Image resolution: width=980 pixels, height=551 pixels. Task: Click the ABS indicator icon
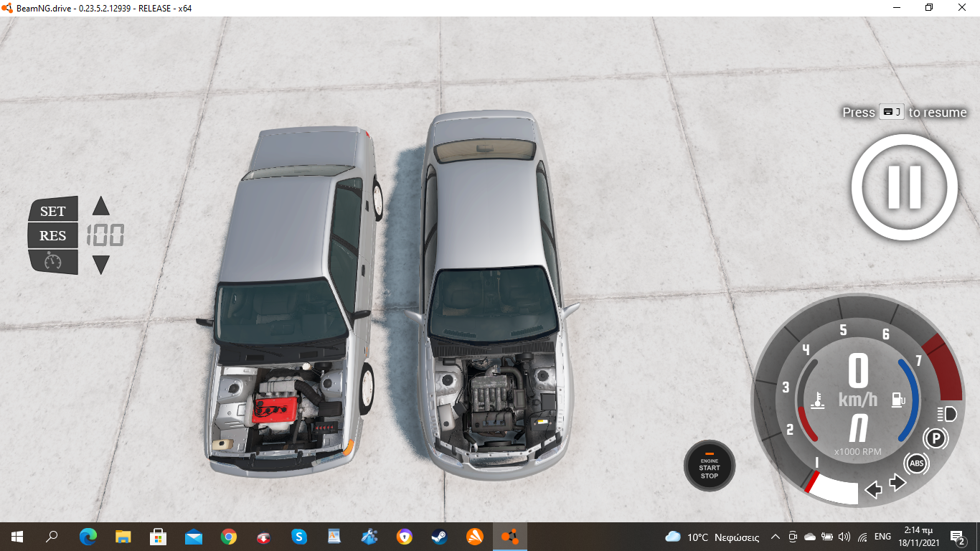(916, 463)
